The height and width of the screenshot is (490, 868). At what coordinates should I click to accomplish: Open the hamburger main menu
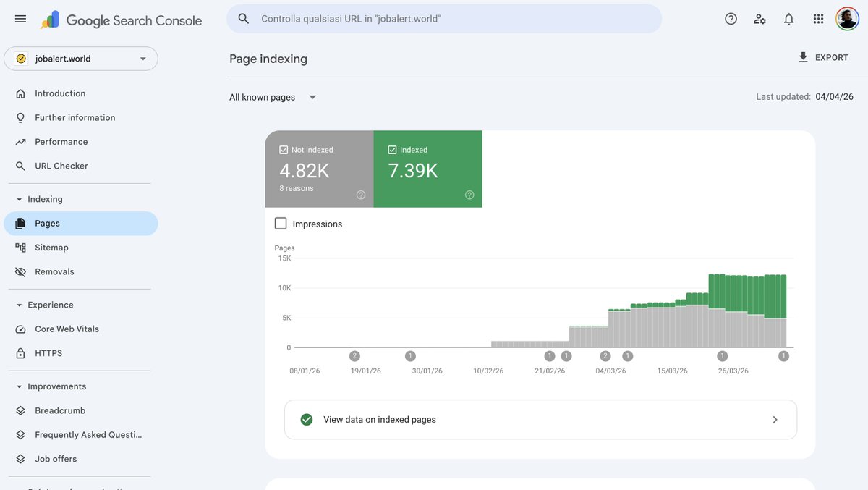20,19
